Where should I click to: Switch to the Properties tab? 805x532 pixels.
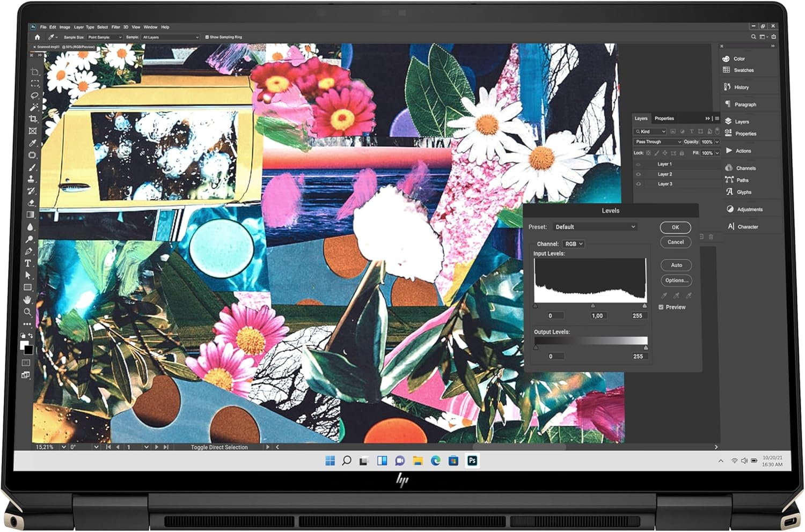(664, 119)
